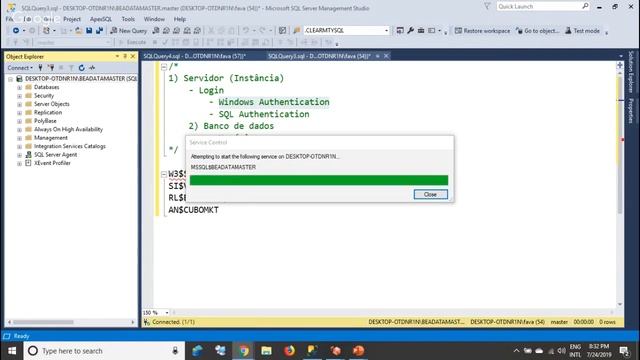Expand the Replication folder node
This screenshot has height=360, width=640.
click(19, 113)
